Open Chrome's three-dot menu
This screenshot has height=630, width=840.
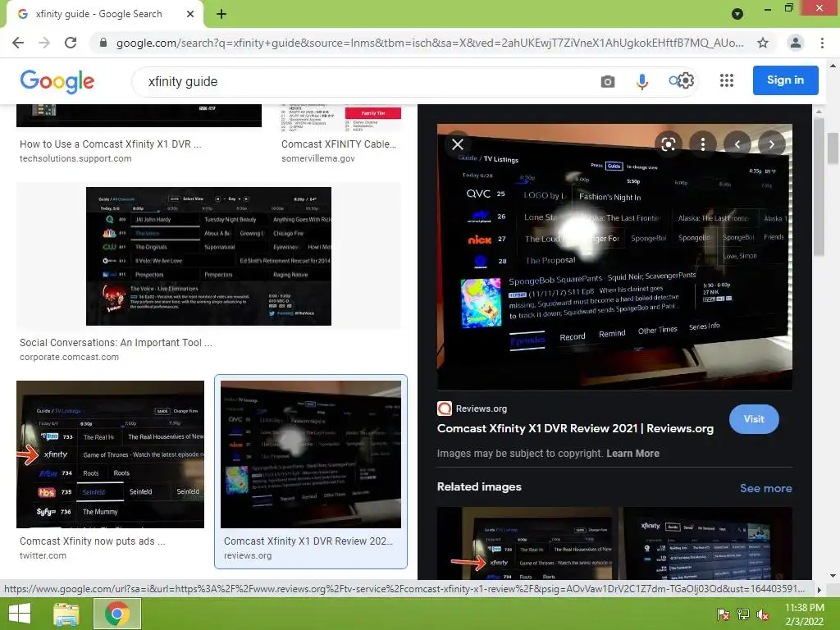pos(822,43)
